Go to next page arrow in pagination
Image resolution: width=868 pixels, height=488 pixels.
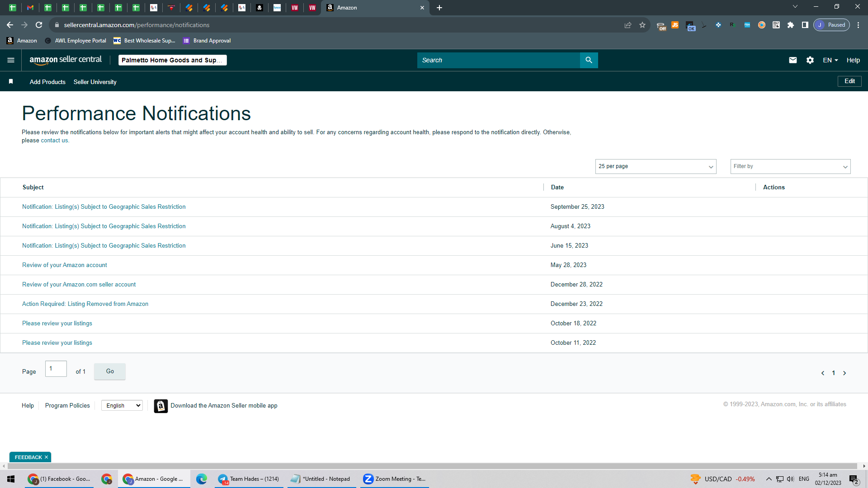pyautogui.click(x=844, y=373)
